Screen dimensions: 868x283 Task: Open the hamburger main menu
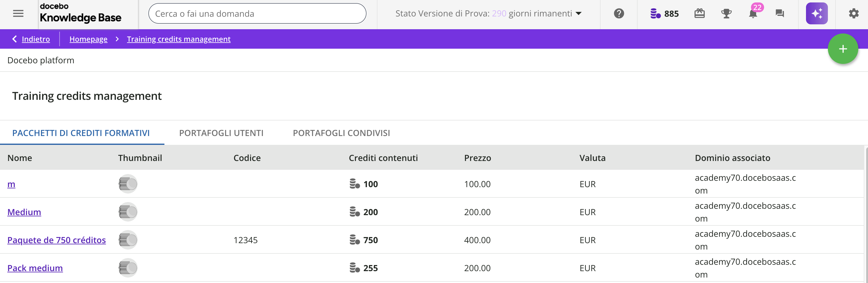point(18,13)
